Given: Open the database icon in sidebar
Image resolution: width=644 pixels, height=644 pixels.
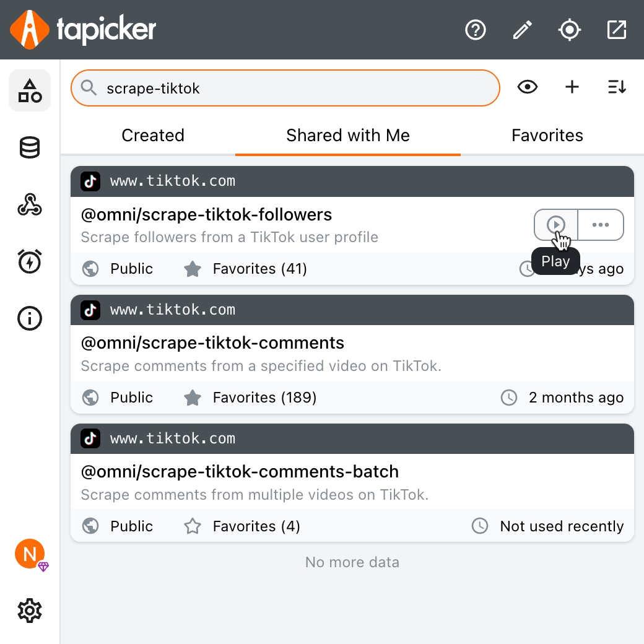Looking at the screenshot, I should tap(30, 148).
